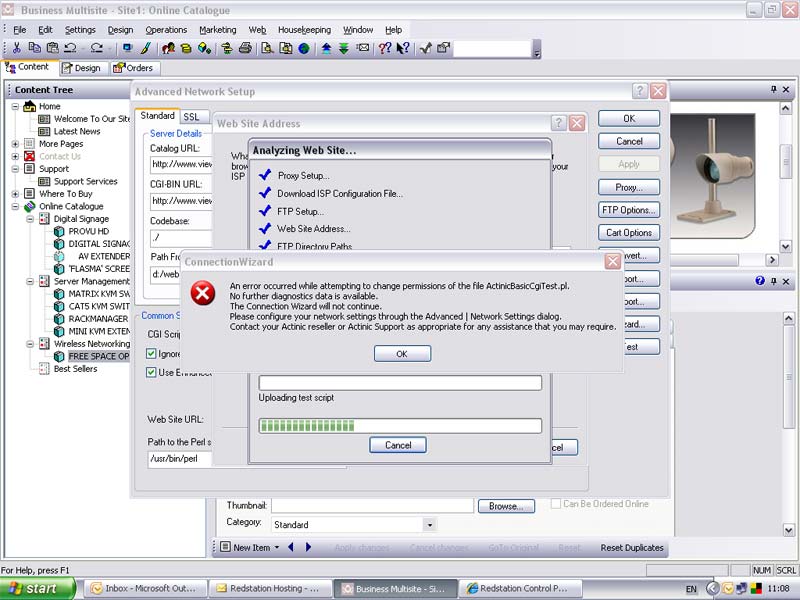Click the envelope mail toolbar icon
This screenshot has height=600, width=800.
pyautogui.click(x=363, y=48)
